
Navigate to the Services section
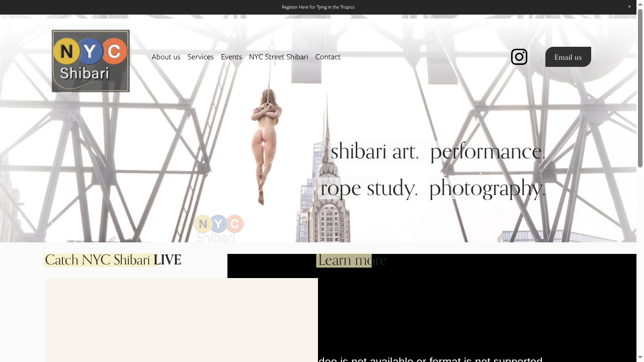coord(200,57)
